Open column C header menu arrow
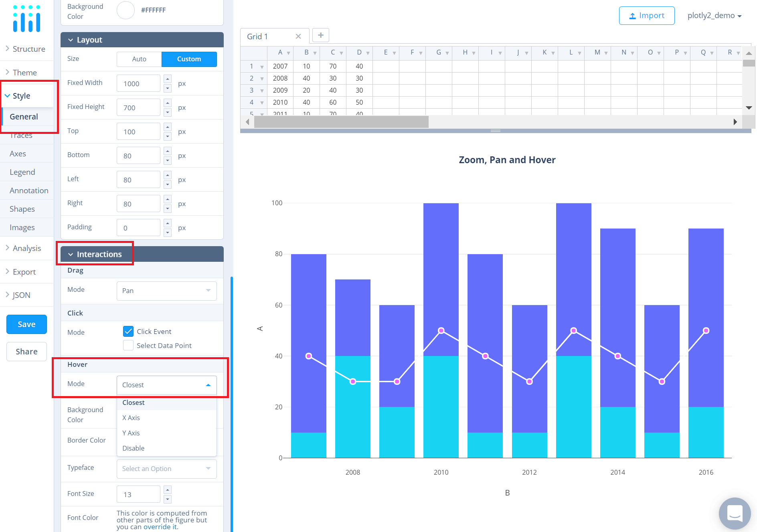 click(x=341, y=53)
